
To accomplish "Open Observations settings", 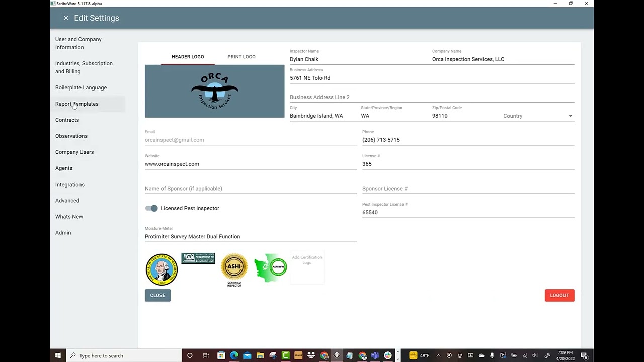I will point(71,136).
